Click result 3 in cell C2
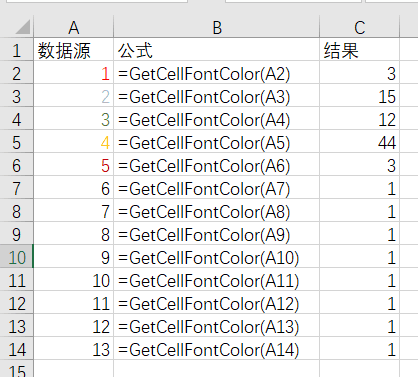The height and width of the screenshot is (377, 418). tap(359, 73)
